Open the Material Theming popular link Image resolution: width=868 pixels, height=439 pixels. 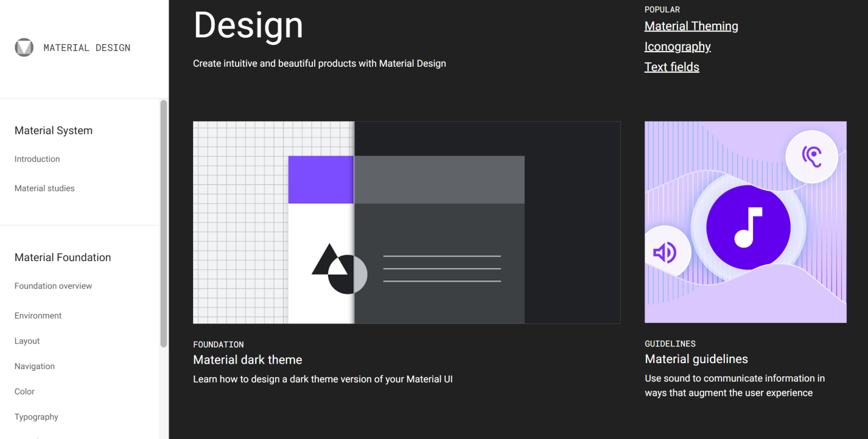pyautogui.click(x=691, y=26)
